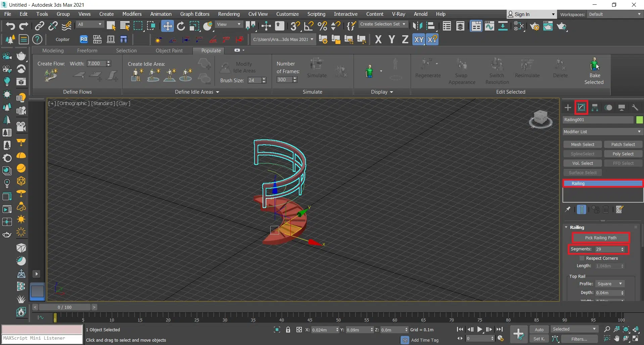Screen dimensions: 644x345
Task: Toggle Auto key mode
Action: point(539,330)
